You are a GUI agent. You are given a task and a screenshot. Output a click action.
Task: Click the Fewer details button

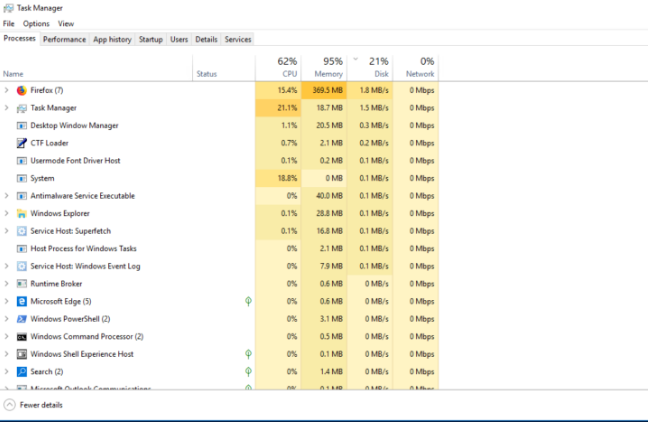[33, 405]
